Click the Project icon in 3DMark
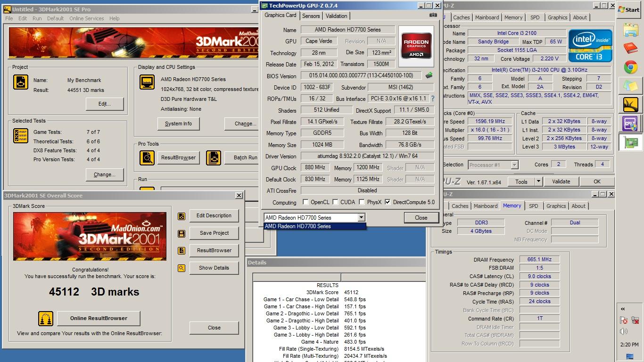Screen dimensions: 644x362 21,82
